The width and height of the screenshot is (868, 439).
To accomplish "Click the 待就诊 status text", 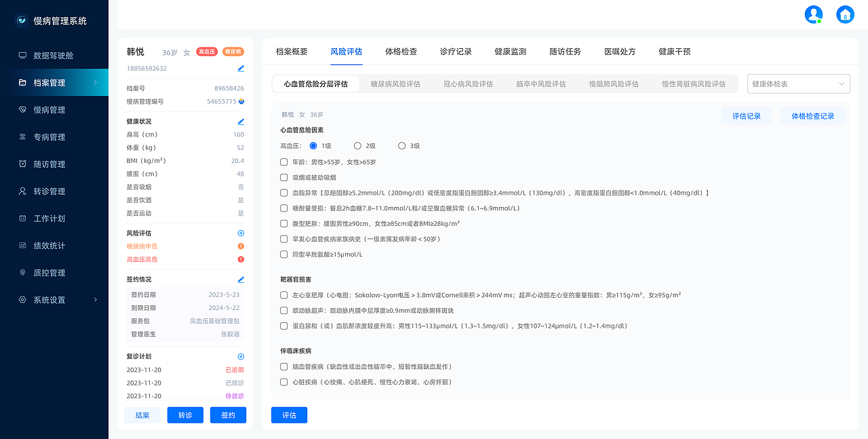I will [x=235, y=396].
